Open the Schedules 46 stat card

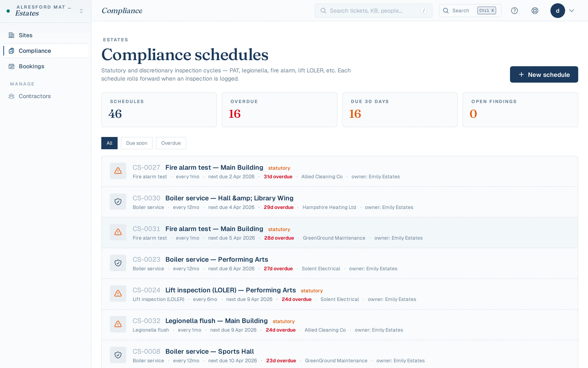(x=159, y=110)
